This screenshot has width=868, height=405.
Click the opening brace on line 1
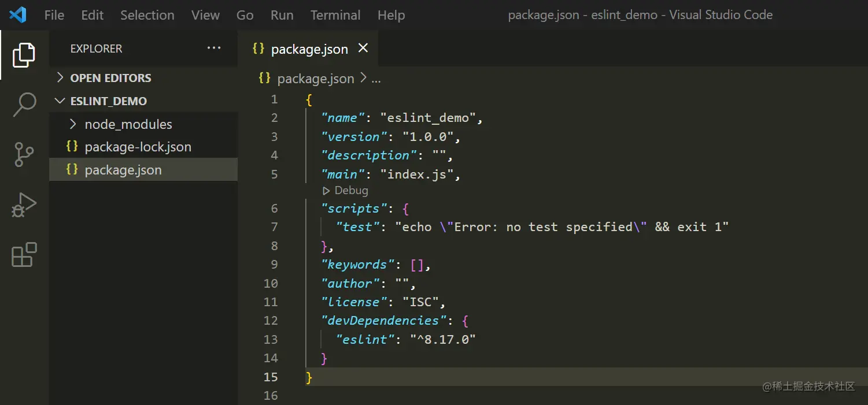pyautogui.click(x=309, y=99)
